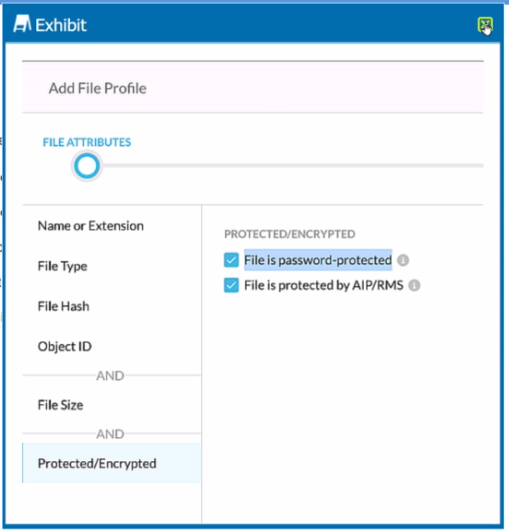
Task: Click the progress track line
Action: pos(293,166)
